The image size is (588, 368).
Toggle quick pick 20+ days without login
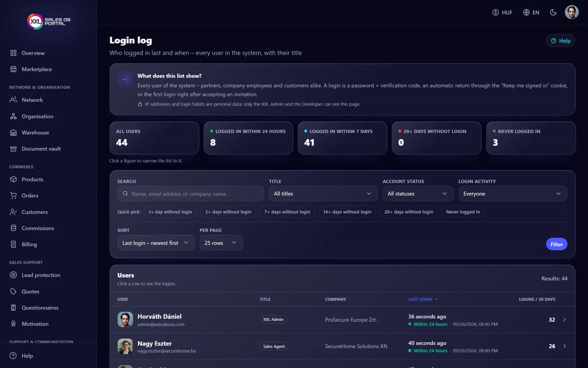point(409,212)
